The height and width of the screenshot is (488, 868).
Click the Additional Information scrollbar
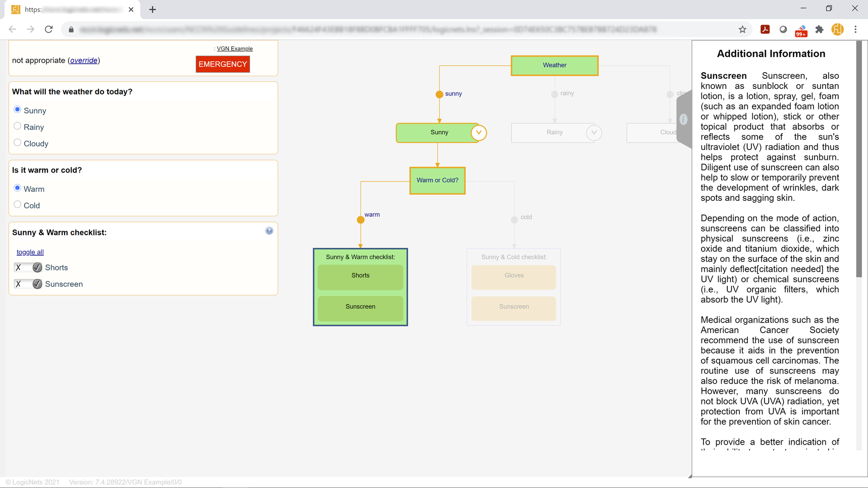point(859,159)
